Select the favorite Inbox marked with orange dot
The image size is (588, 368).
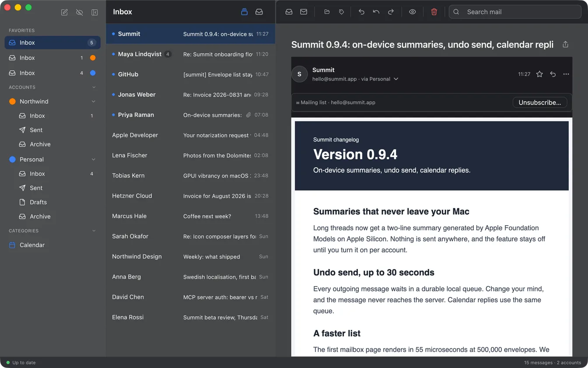pyautogui.click(x=52, y=58)
